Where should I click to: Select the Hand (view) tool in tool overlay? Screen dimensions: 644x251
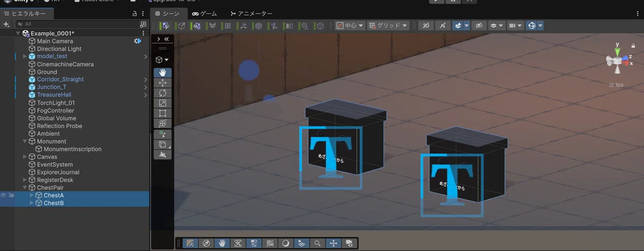click(163, 72)
